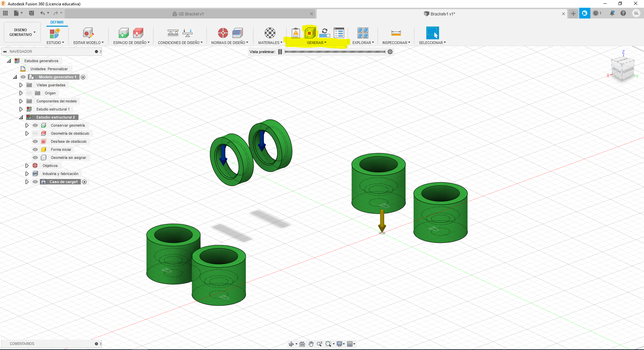Image resolution: width=644 pixels, height=350 pixels.
Task: Click the Edit Model icon
Action: pos(88,33)
